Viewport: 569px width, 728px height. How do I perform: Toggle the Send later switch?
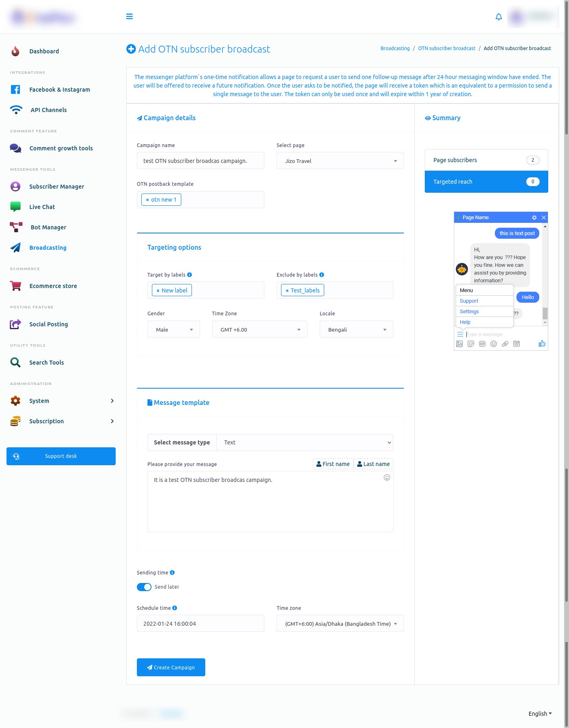pos(144,587)
